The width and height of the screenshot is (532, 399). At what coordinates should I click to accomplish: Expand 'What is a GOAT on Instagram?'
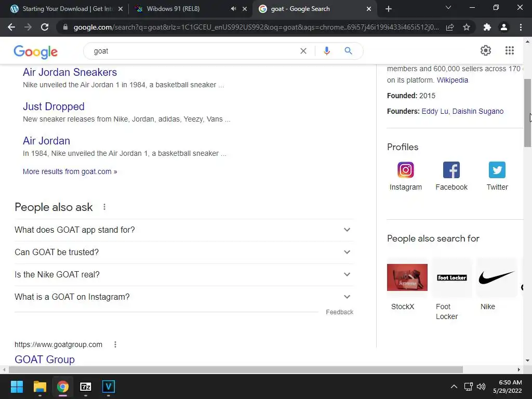click(184, 297)
